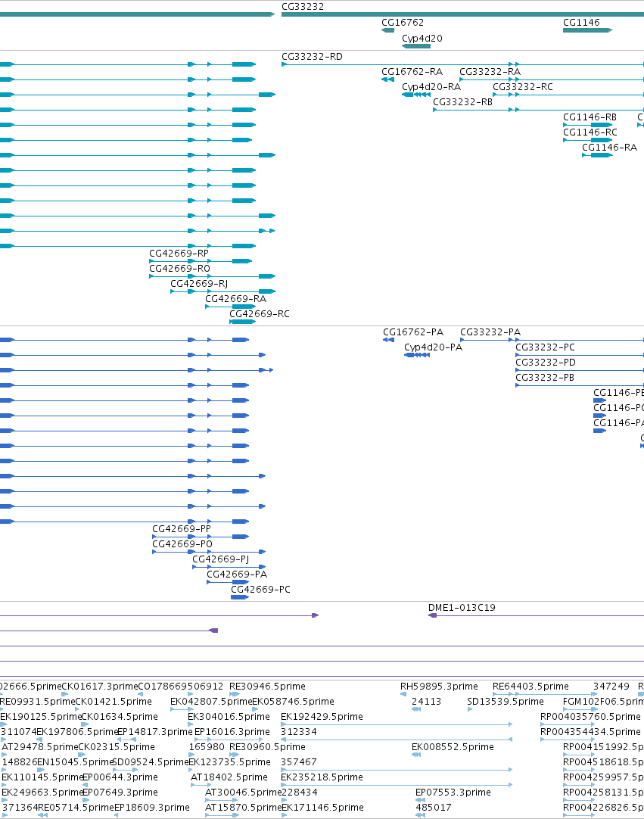Screen dimensions: 644x819
Task: Select the CG1146 gene bar
Action: [x=587, y=30]
